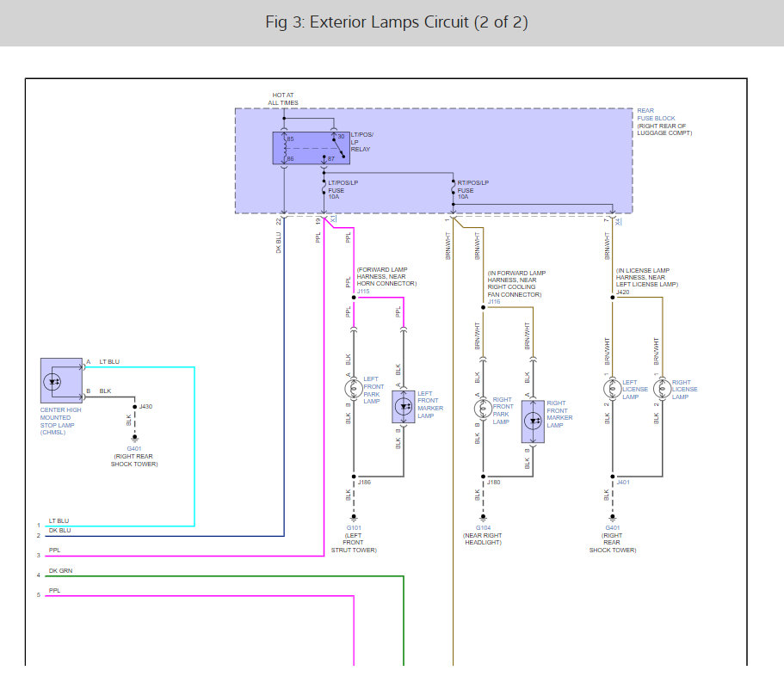Click relay terminal 87 label
Image resolution: width=784 pixels, height=683 pixels.
click(x=331, y=159)
